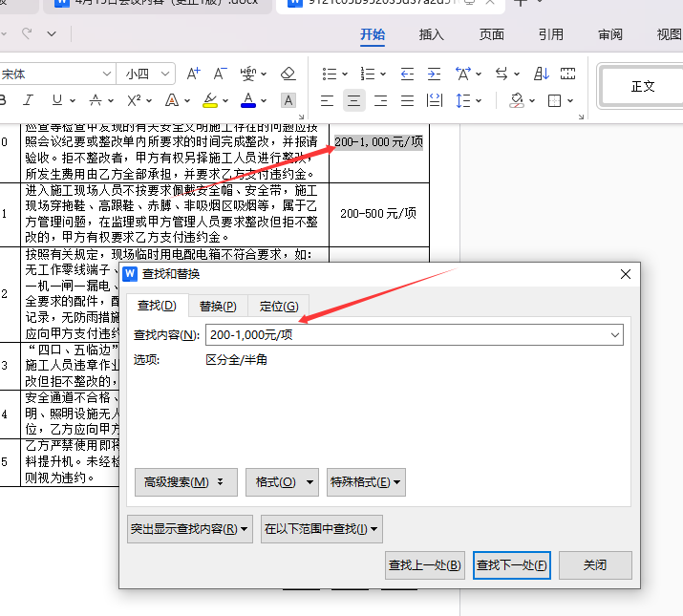Click the numbered list icon
Viewport: 683px width, 616px height.
(368, 74)
